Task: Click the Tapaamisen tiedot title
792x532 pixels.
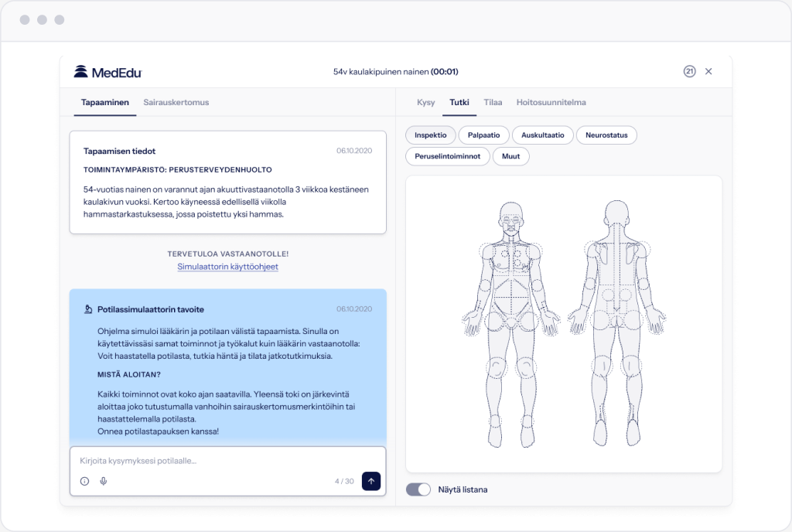Action: tap(119, 151)
